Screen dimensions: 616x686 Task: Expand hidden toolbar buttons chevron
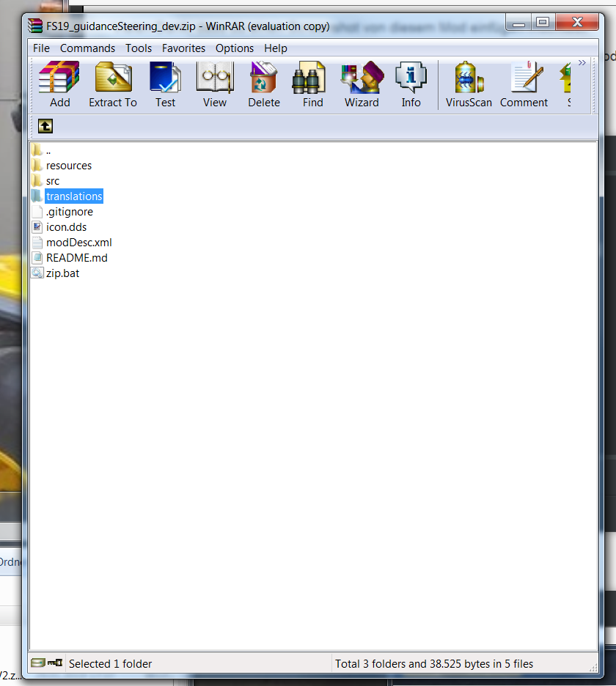[x=582, y=63]
